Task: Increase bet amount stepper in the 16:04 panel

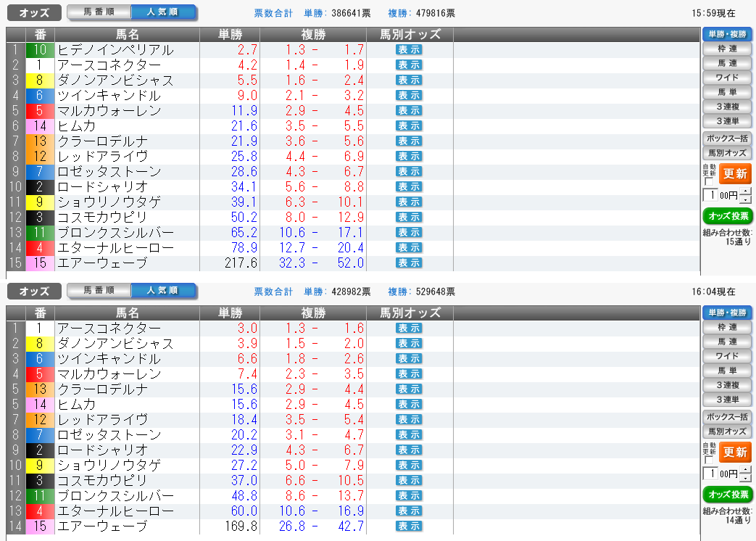Action: (x=746, y=470)
